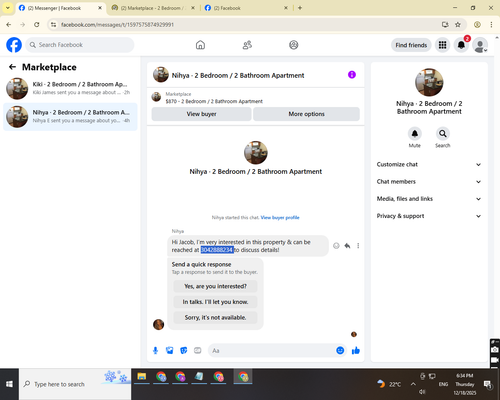The image size is (500, 400).
Task: Click the Windows taskbar search box
Action: pyautogui.click(x=75, y=384)
